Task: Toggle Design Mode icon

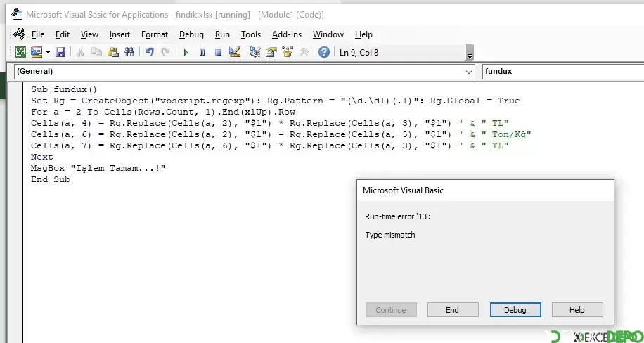Action: [x=235, y=52]
